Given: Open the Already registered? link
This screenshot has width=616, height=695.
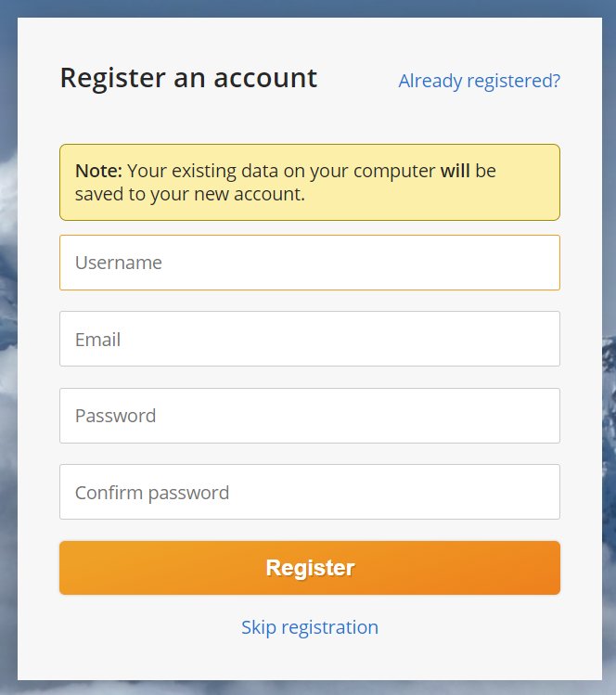Looking at the screenshot, I should click(479, 81).
